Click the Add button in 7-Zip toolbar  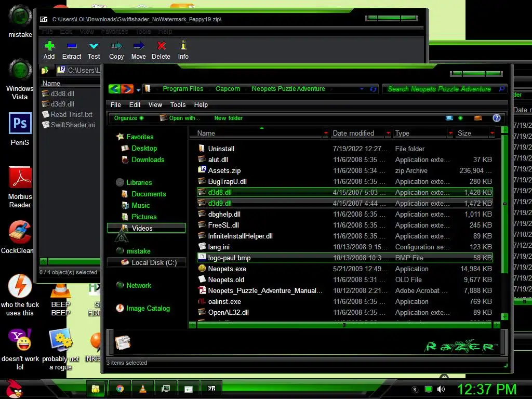pos(49,50)
